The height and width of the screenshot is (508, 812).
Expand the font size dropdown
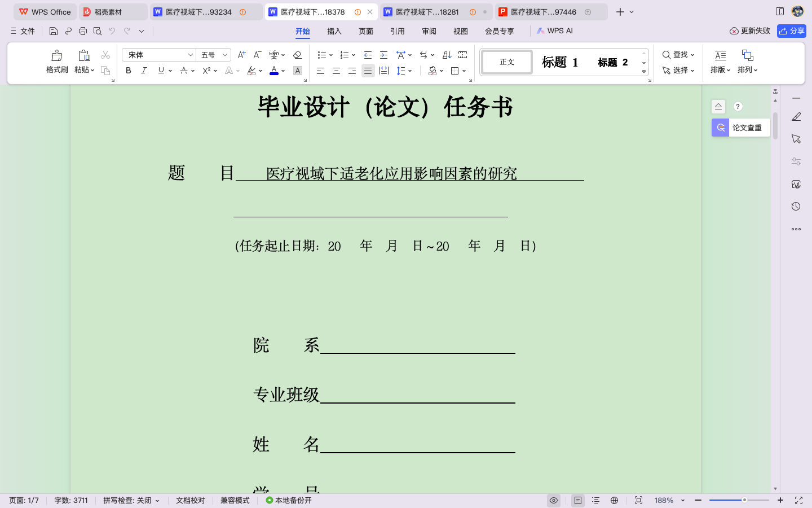(224, 54)
